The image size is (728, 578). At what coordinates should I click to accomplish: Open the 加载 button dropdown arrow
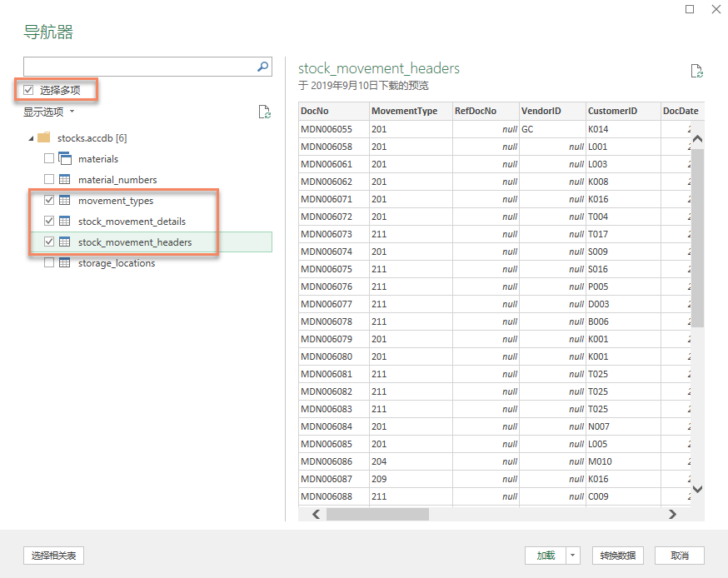pos(573,556)
